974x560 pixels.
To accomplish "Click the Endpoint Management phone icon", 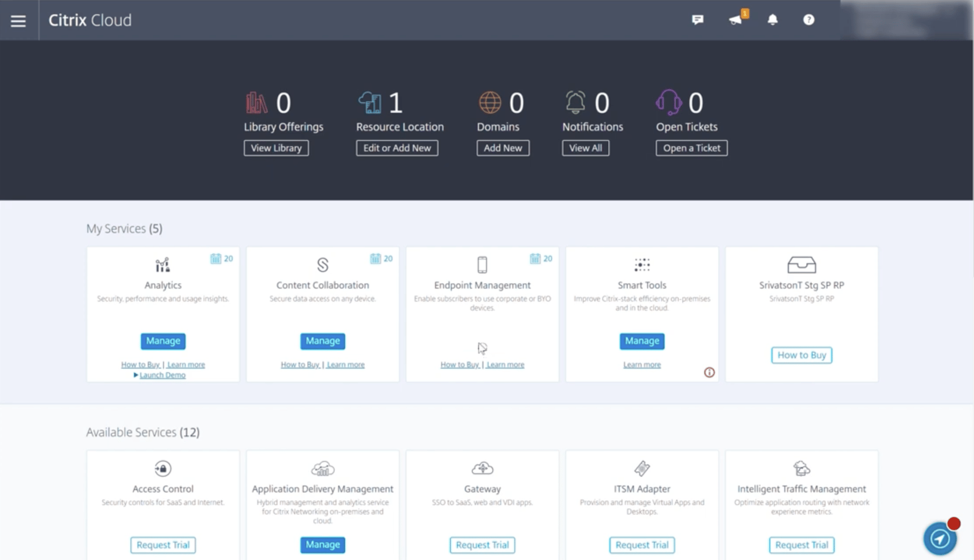I will (482, 265).
